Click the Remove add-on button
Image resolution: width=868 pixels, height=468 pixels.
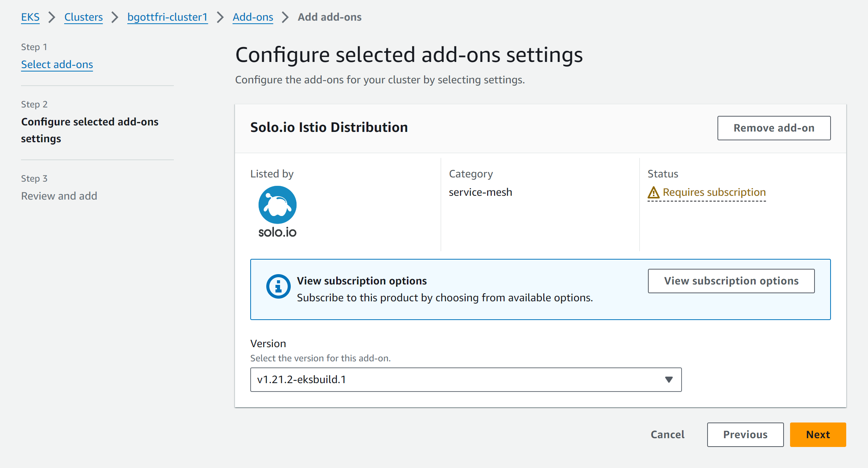pos(774,128)
